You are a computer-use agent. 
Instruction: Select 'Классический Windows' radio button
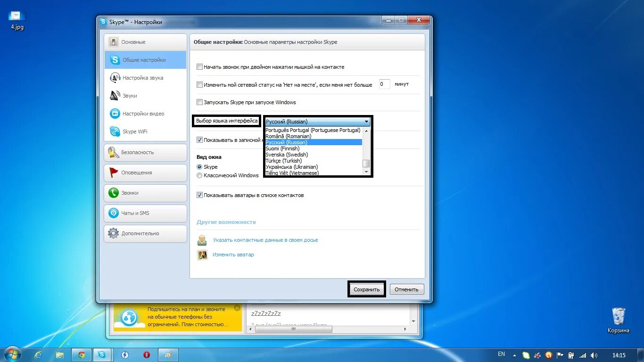[200, 175]
